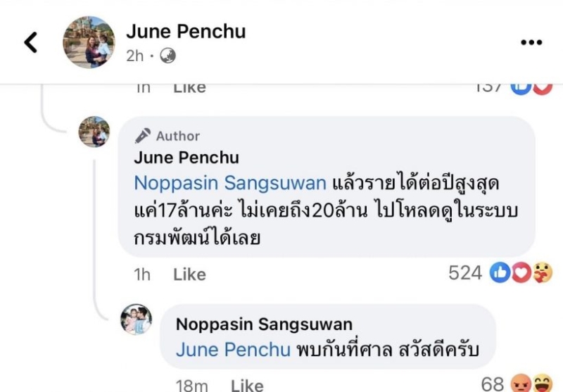View angry and haha reactions on reply

(x=531, y=384)
